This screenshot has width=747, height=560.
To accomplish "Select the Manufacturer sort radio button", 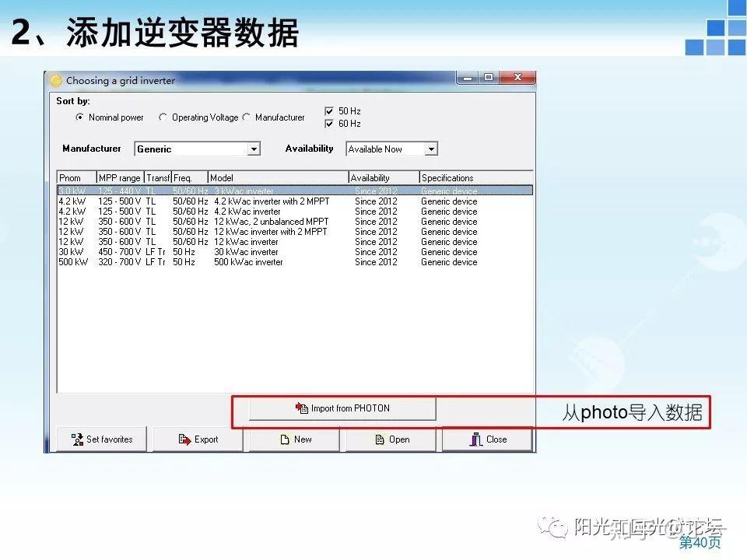I will pyautogui.click(x=247, y=117).
